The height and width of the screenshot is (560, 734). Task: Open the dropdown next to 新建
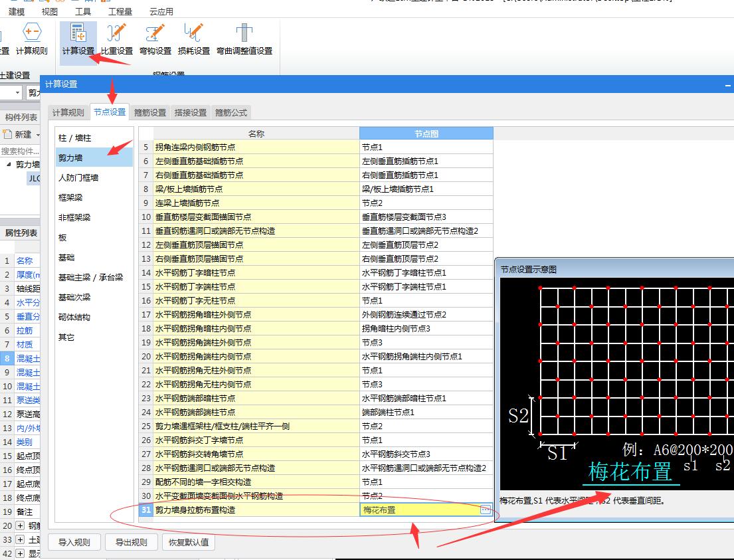(x=38, y=135)
